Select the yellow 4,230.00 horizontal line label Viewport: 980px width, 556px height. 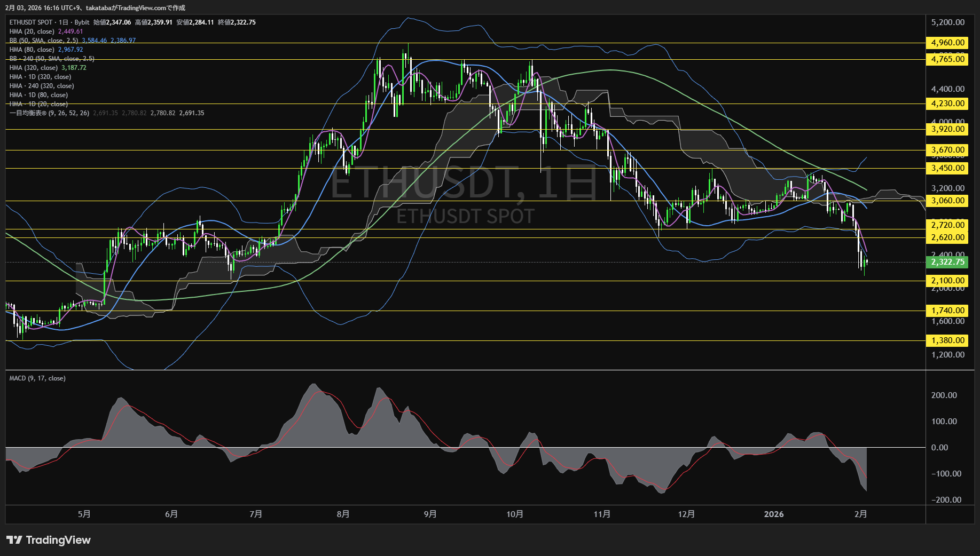(x=947, y=104)
